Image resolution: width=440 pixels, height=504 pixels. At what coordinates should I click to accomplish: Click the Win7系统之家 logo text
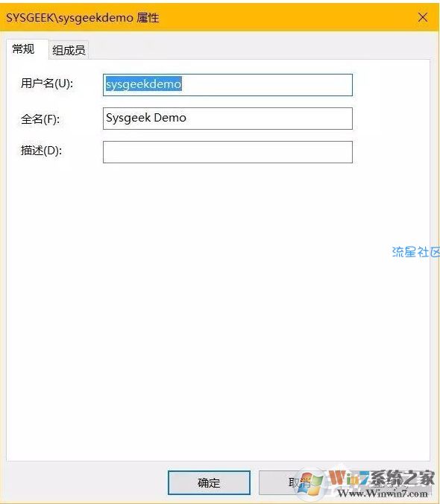[382, 479]
